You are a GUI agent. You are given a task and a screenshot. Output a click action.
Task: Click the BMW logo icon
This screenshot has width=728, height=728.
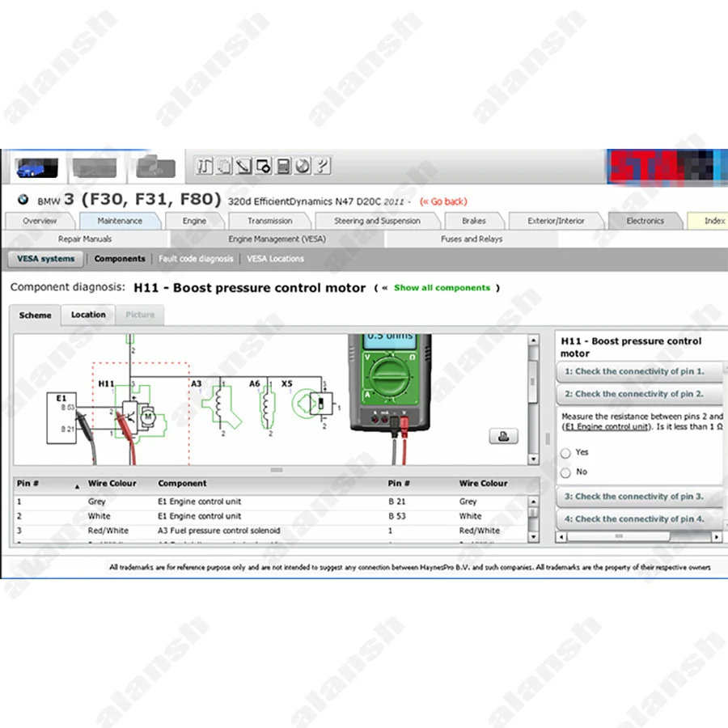(23, 200)
